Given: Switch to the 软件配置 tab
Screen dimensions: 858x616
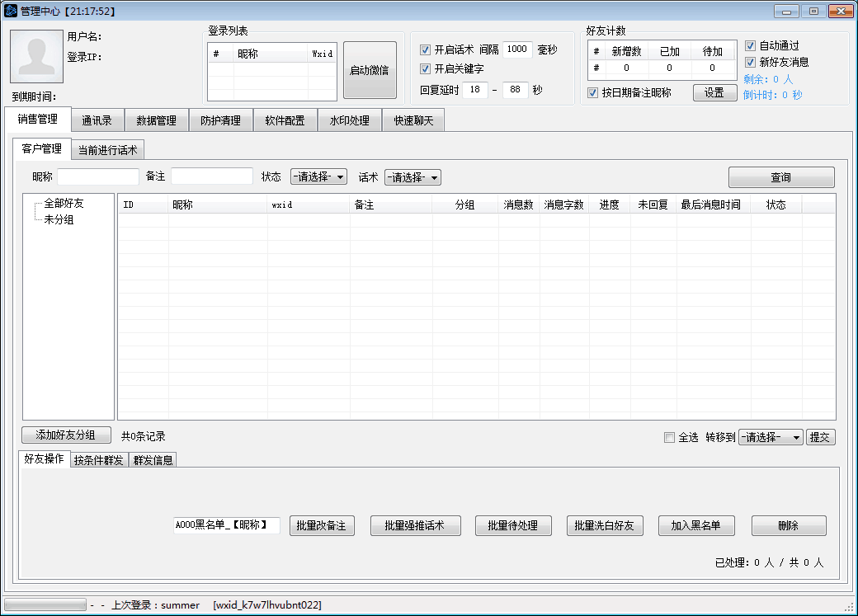Looking at the screenshot, I should 285,120.
